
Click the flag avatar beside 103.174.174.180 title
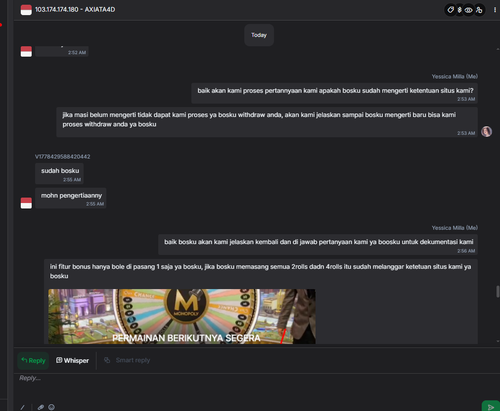[26, 10]
